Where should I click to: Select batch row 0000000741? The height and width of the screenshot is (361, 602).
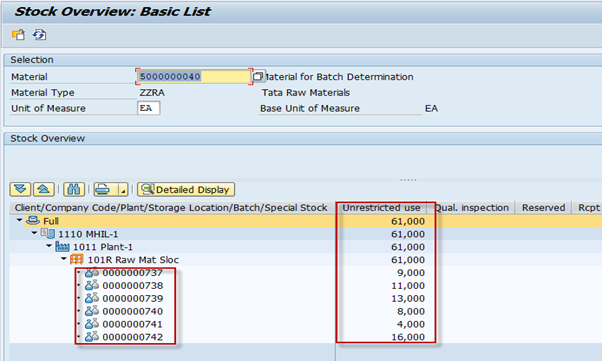coord(132,324)
